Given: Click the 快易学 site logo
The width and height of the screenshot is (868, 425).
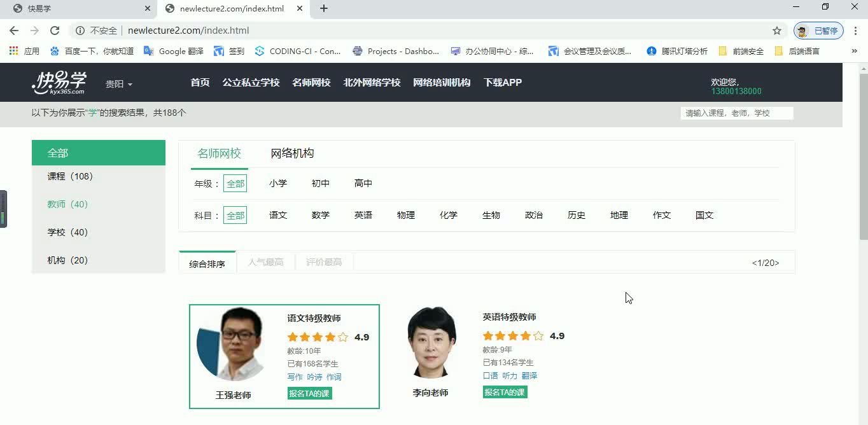Looking at the screenshot, I should tap(59, 82).
